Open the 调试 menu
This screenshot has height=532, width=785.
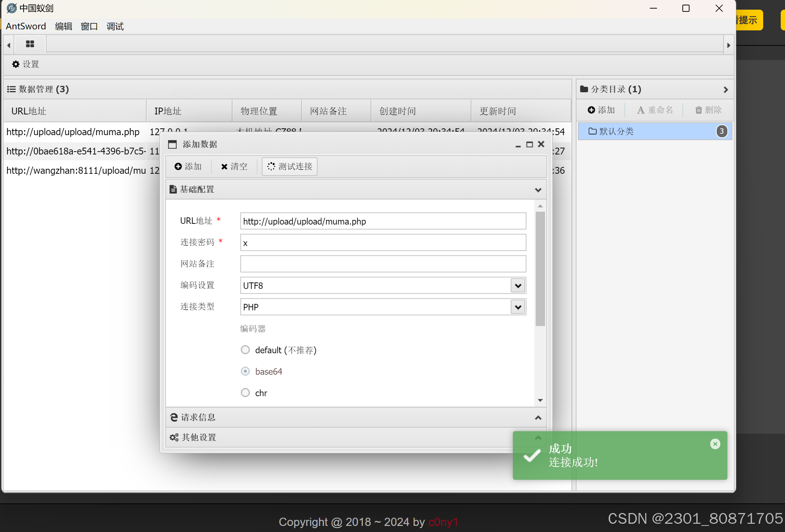(115, 26)
